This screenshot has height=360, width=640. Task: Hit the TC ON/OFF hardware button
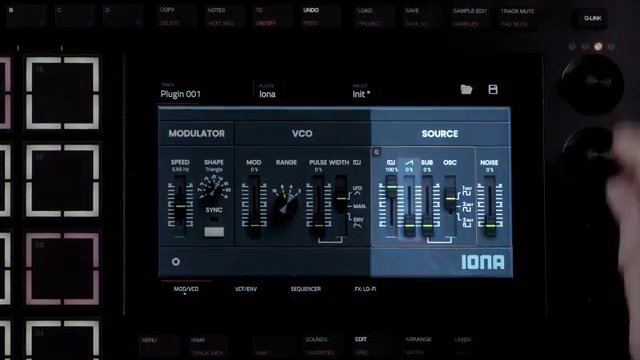coord(273,16)
